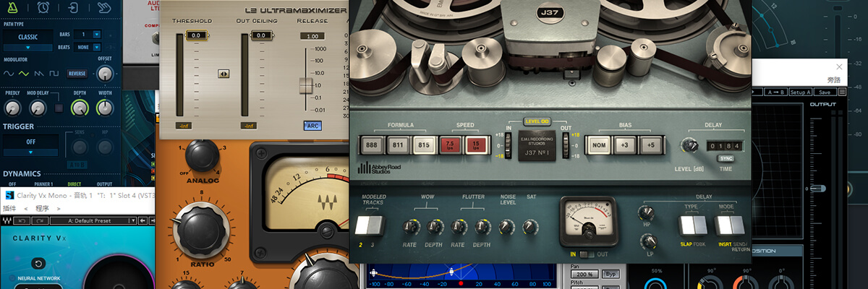Click the Predly knob
The height and width of the screenshot is (289, 868).
coord(12,108)
